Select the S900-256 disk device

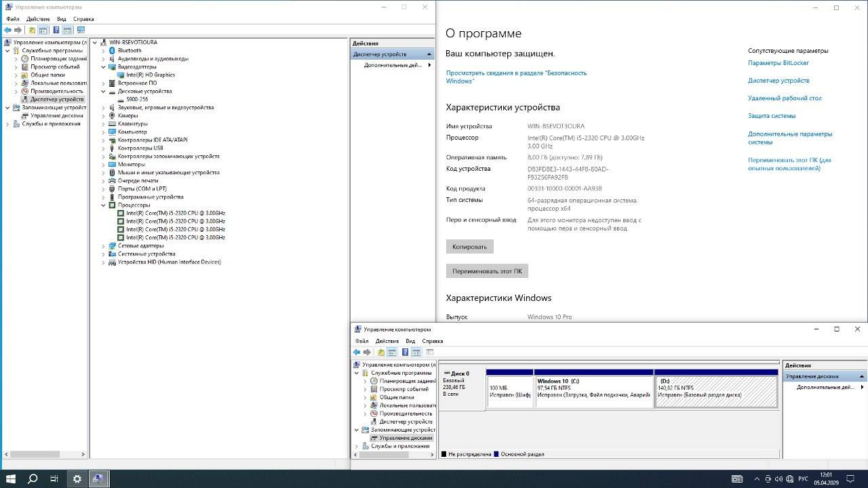pyautogui.click(x=137, y=100)
